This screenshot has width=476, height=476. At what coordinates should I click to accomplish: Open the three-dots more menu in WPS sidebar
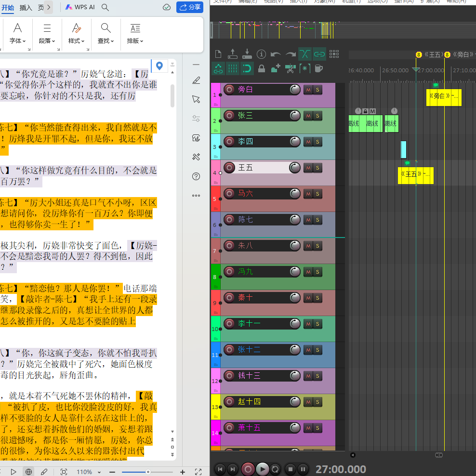click(196, 196)
